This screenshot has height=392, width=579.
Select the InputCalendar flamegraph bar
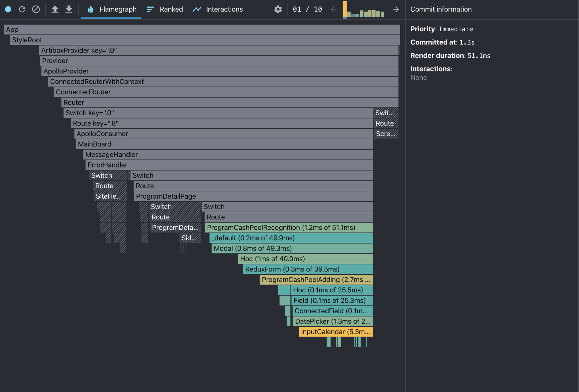coord(335,332)
